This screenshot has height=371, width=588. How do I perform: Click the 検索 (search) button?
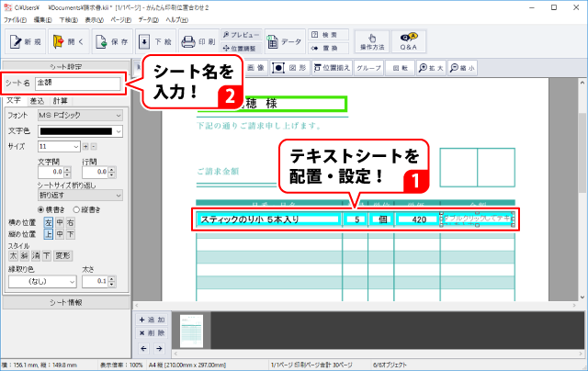(329, 35)
